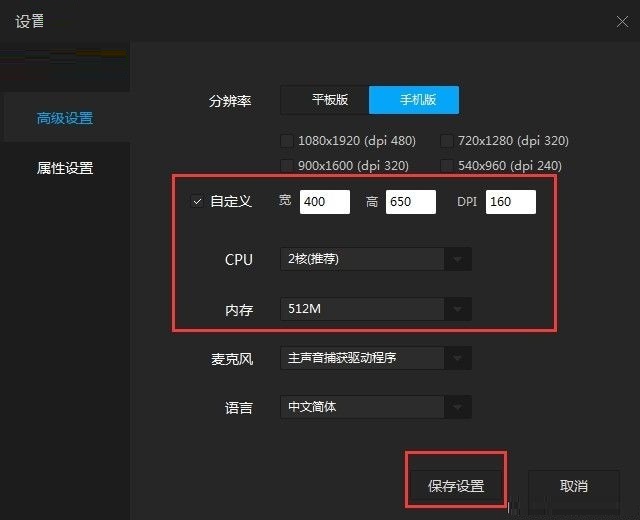This screenshot has width=640, height=520.
Task: Open the 内存 dropdown showing 512M
Action: click(376, 309)
